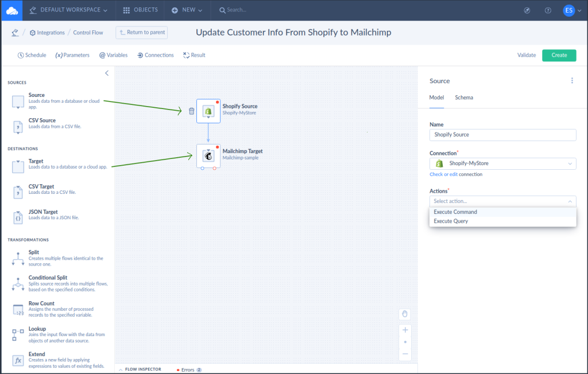
Task: Open the Source panel three-dot menu
Action: pos(572,80)
